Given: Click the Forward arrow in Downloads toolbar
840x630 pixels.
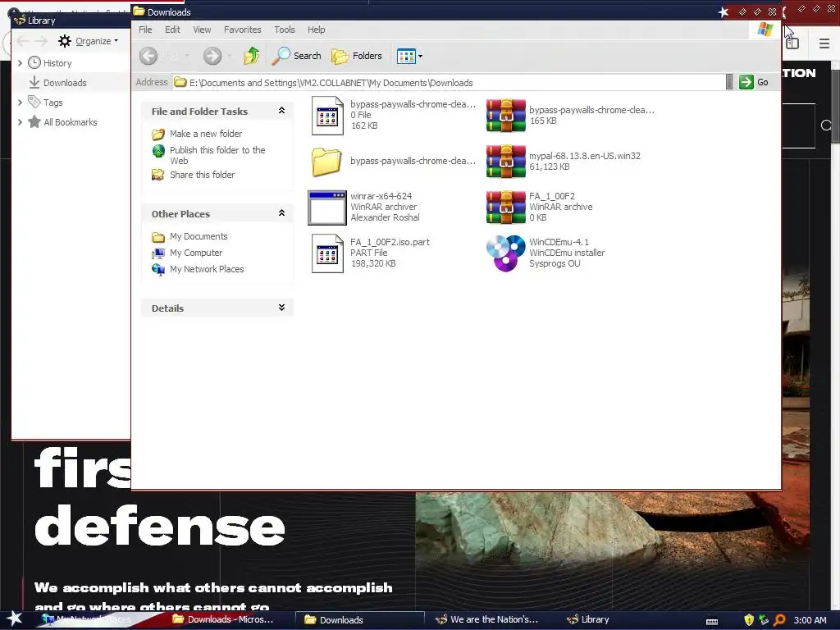Looking at the screenshot, I should (x=212, y=56).
